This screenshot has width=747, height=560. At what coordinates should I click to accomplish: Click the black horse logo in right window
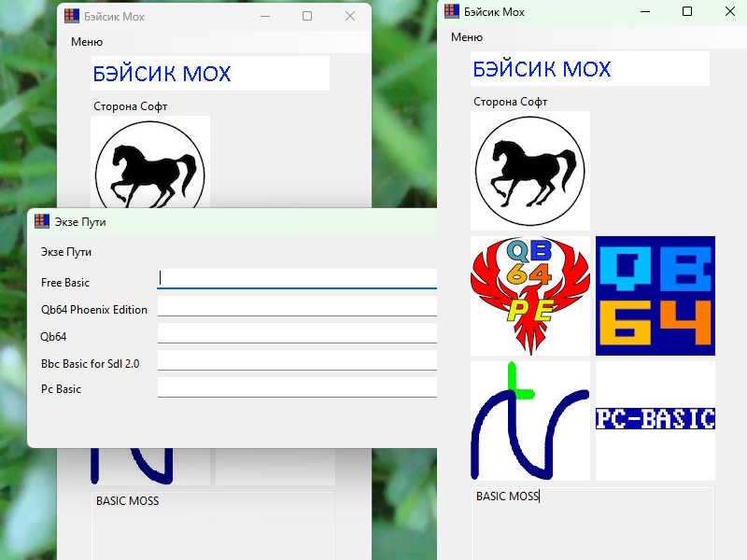pos(530,171)
